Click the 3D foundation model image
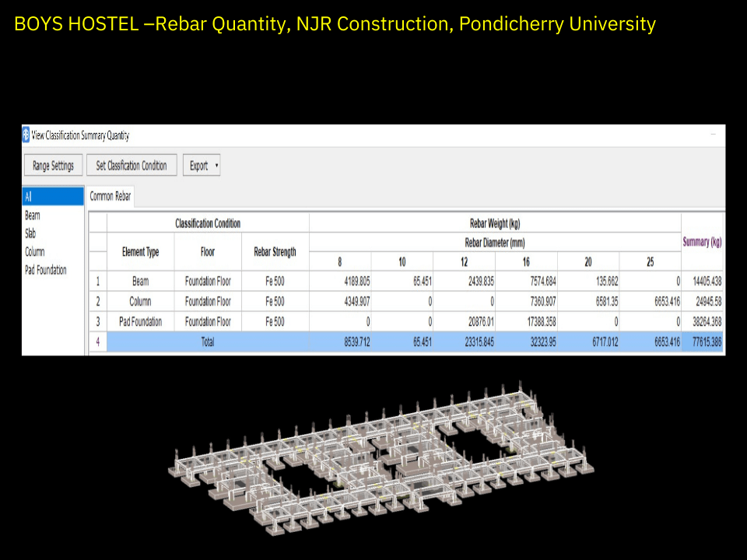747x560 pixels. [381, 460]
